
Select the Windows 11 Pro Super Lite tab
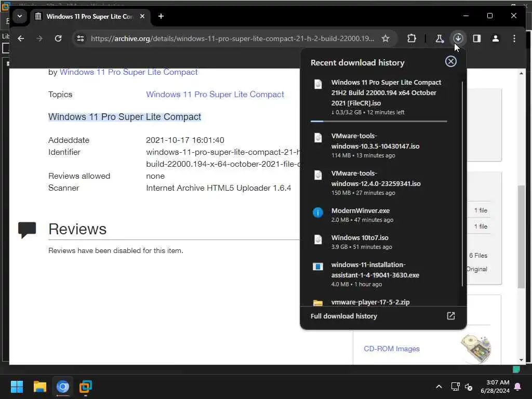tap(89, 16)
